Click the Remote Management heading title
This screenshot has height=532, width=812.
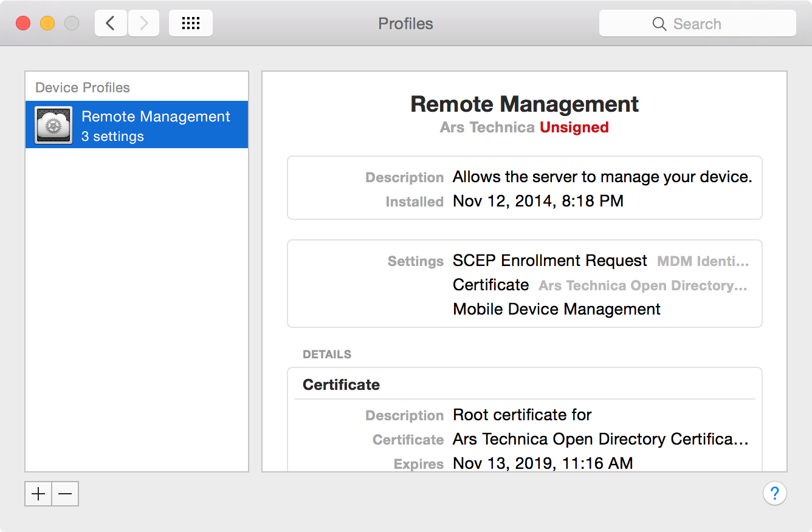[x=525, y=104]
